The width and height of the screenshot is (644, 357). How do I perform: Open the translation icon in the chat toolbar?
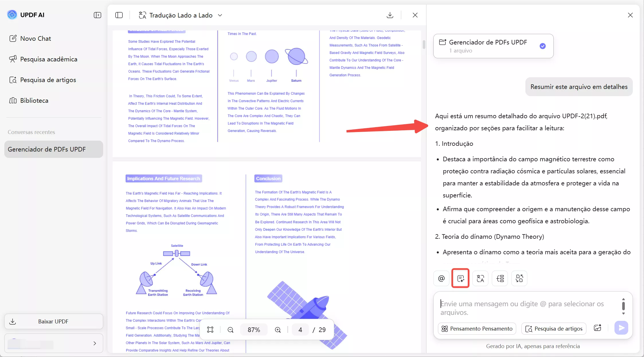[480, 278]
